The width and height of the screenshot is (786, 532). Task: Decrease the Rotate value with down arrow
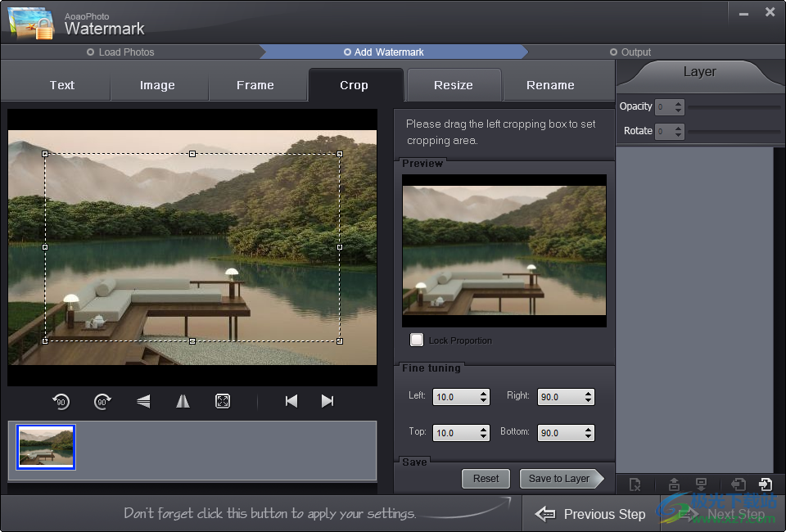pyautogui.click(x=678, y=135)
